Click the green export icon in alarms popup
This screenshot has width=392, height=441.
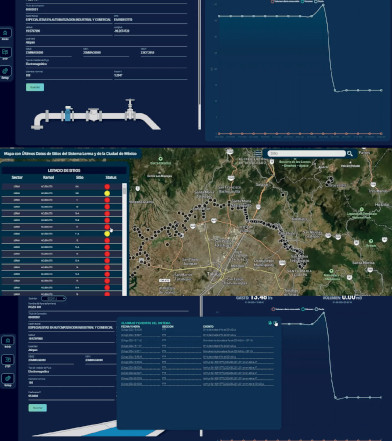tap(270, 323)
